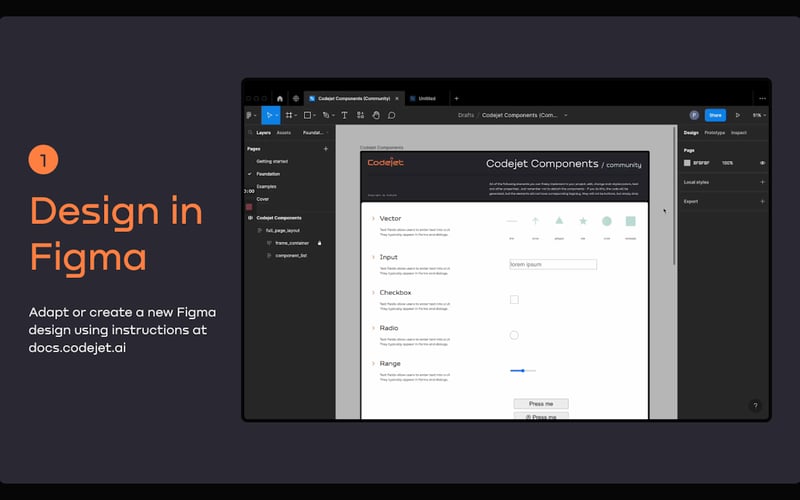Select the component_list layer
Screen dimensions: 800x500
(291, 256)
